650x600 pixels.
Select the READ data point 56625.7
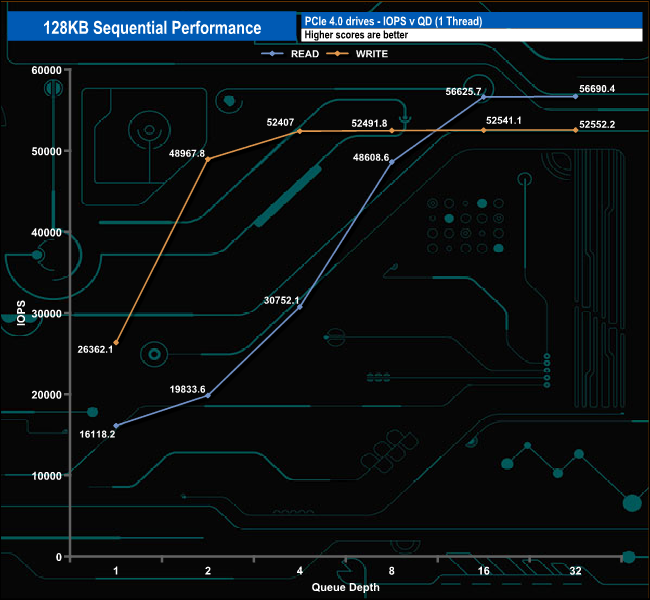(x=483, y=97)
